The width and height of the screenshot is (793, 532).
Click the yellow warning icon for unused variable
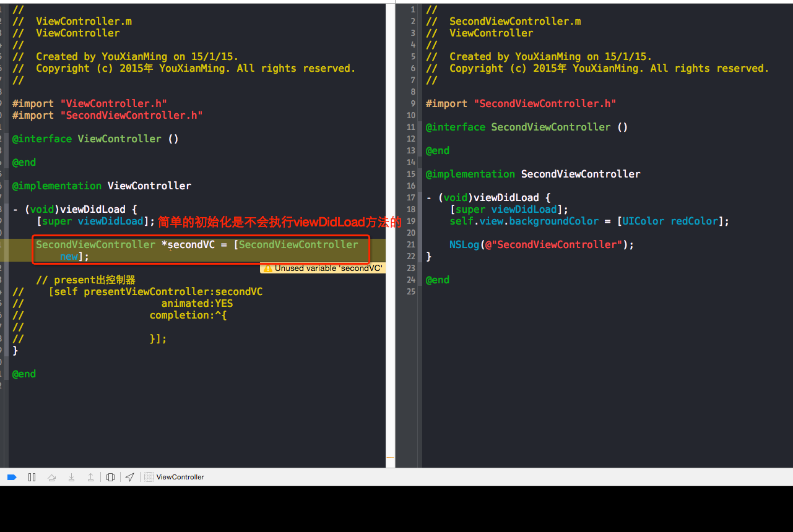pos(267,268)
